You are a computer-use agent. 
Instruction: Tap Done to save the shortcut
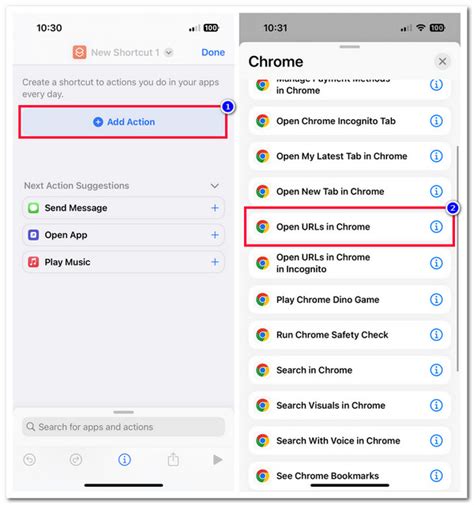pyautogui.click(x=213, y=52)
